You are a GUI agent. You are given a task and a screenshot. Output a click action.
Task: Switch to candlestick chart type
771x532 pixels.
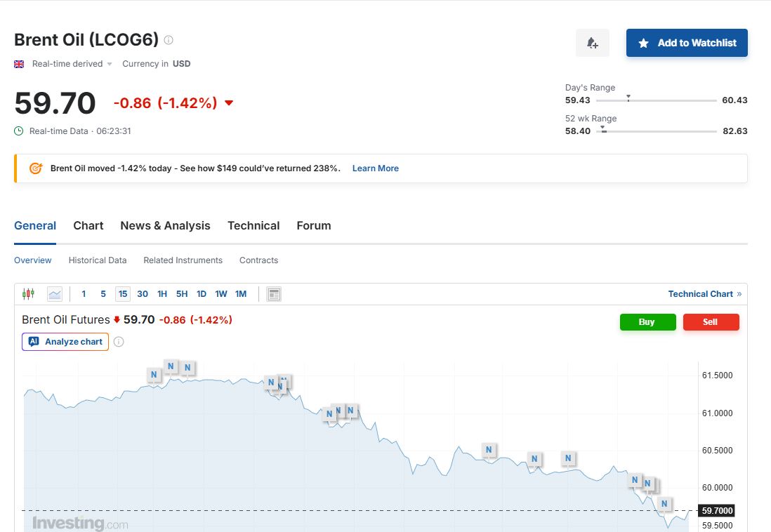(x=28, y=294)
